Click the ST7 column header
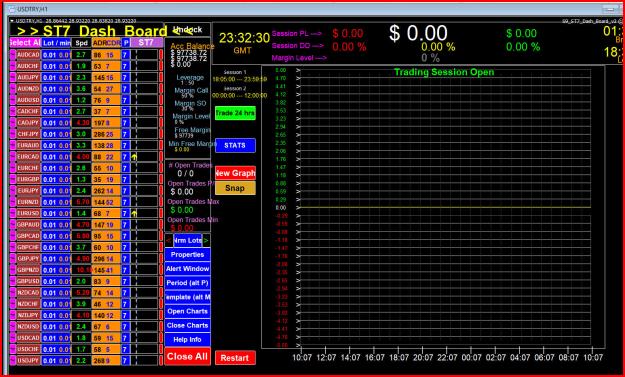This screenshot has width=625, height=377. (x=146, y=43)
